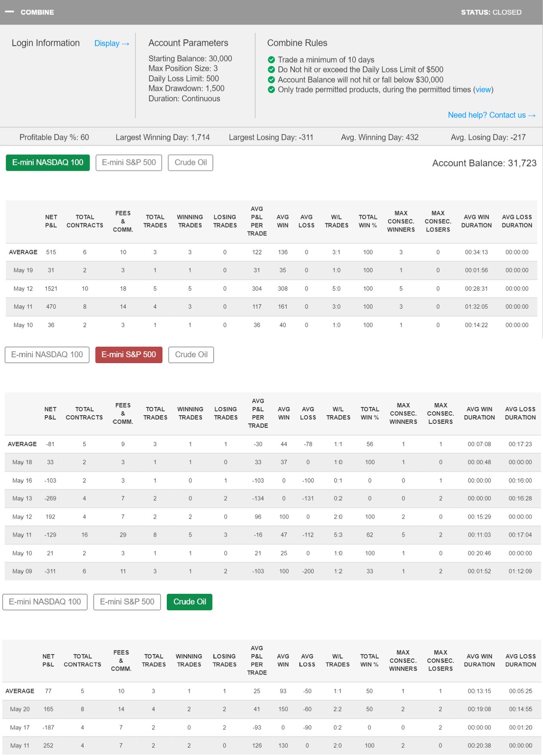Click Account Balance: 31,723 text
543x756 pixels.
click(484, 163)
